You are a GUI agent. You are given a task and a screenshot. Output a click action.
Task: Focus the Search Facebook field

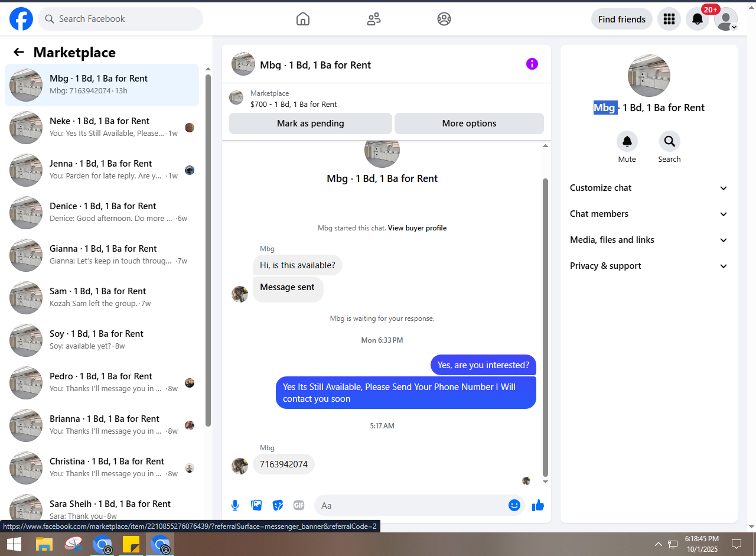[120, 19]
